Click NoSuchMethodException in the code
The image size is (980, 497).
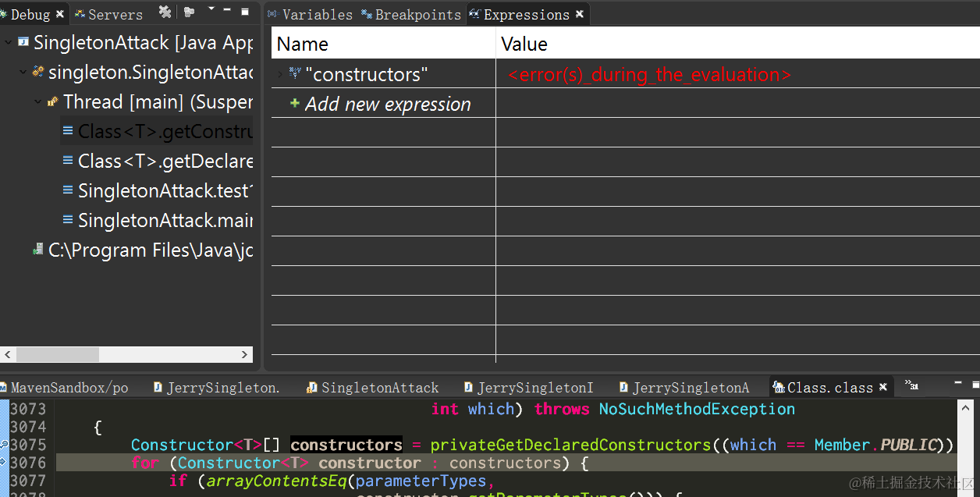tap(697, 409)
